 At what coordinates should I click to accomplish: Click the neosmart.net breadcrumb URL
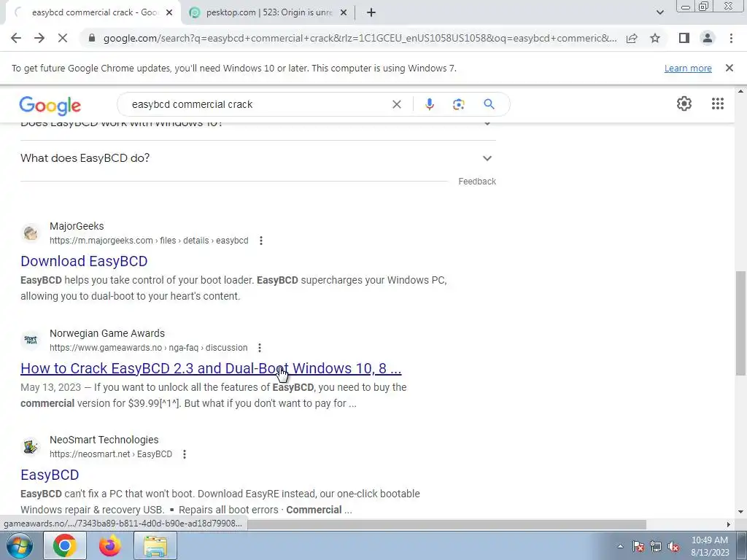(111, 454)
